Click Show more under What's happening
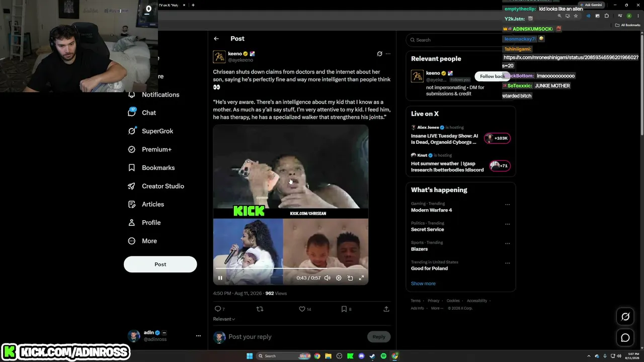Image resolution: width=644 pixels, height=362 pixels. pos(423,284)
